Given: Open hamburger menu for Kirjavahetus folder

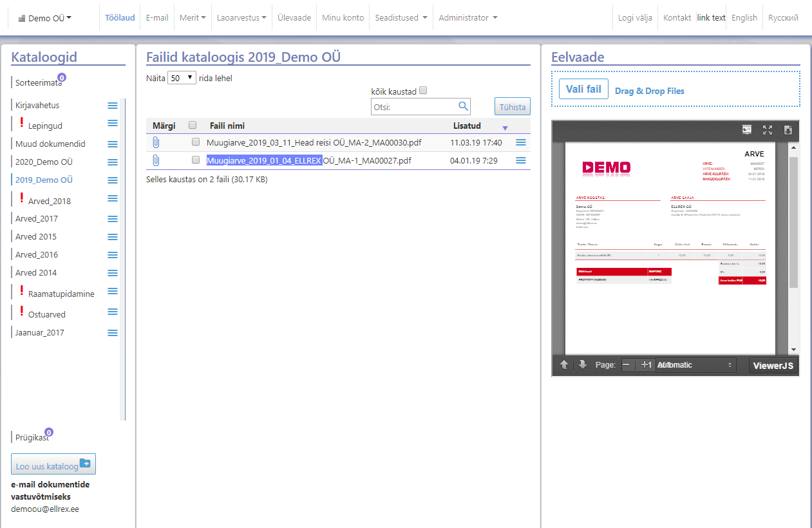Looking at the screenshot, I should point(113,106).
